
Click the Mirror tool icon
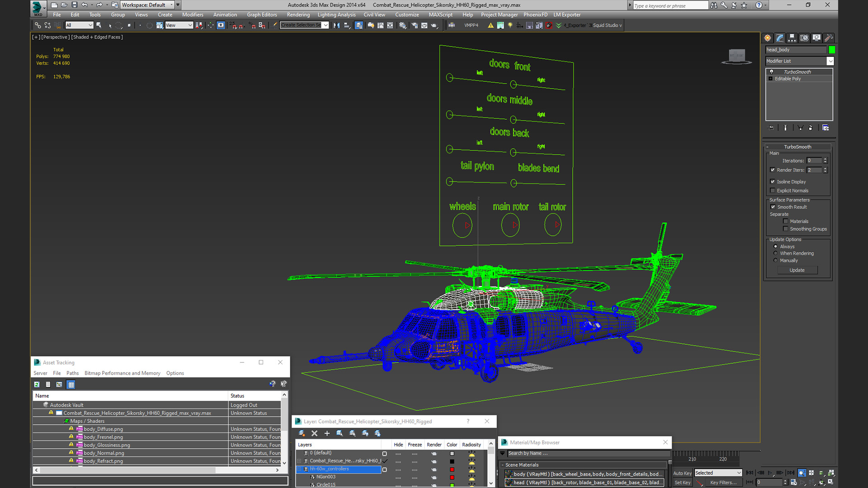coord(336,25)
